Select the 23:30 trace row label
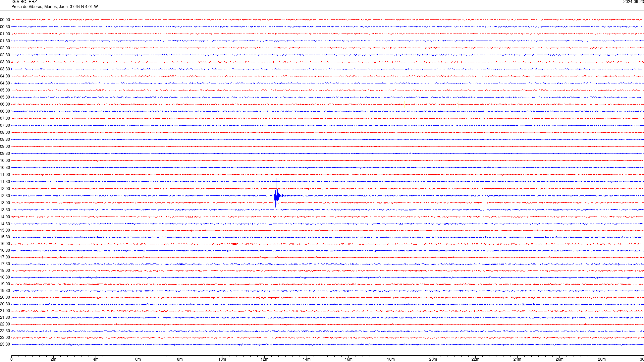644x362 pixels. point(5,344)
